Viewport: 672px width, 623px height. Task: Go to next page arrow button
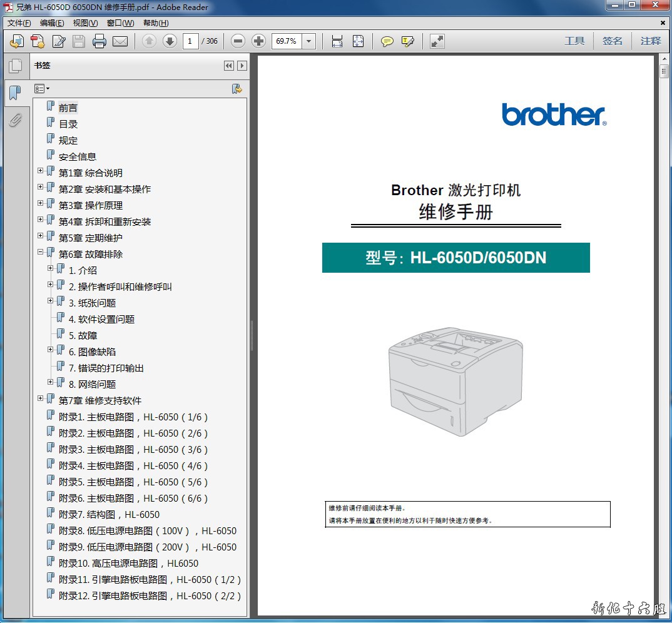[170, 41]
